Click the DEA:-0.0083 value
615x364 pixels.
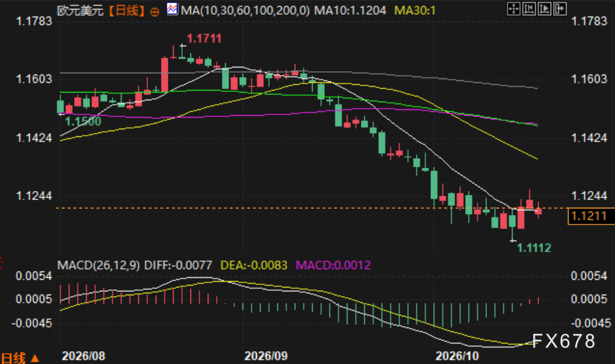click(253, 265)
